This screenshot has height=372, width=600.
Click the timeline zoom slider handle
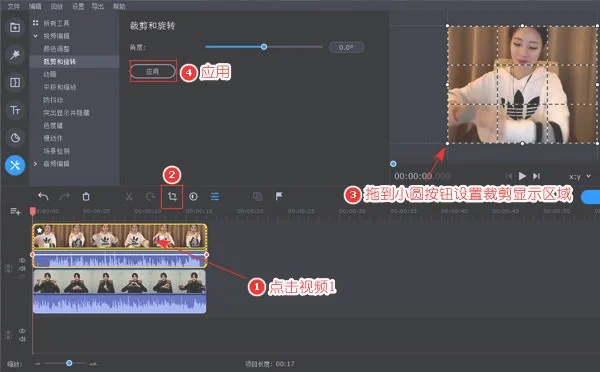tap(69, 363)
